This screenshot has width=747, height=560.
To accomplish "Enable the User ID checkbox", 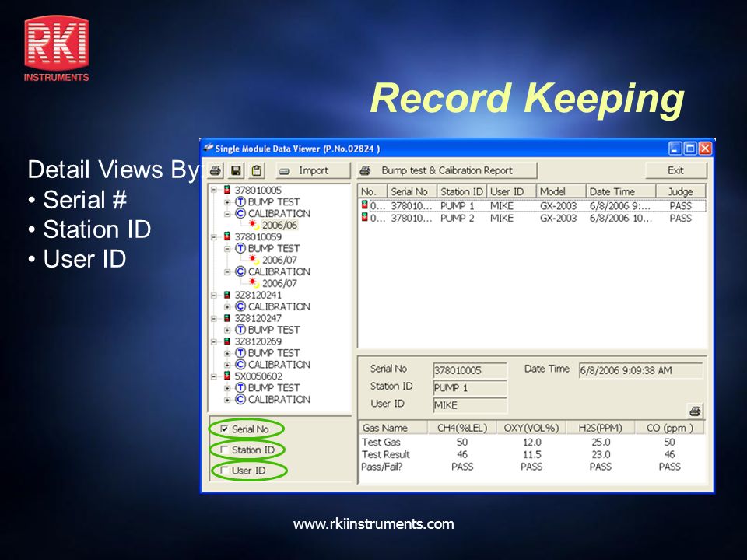I will click(224, 471).
